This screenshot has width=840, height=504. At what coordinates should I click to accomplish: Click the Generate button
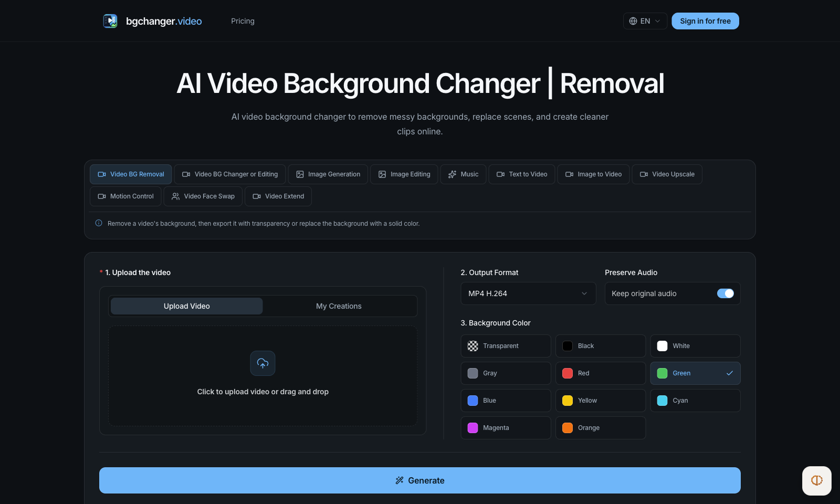point(420,480)
